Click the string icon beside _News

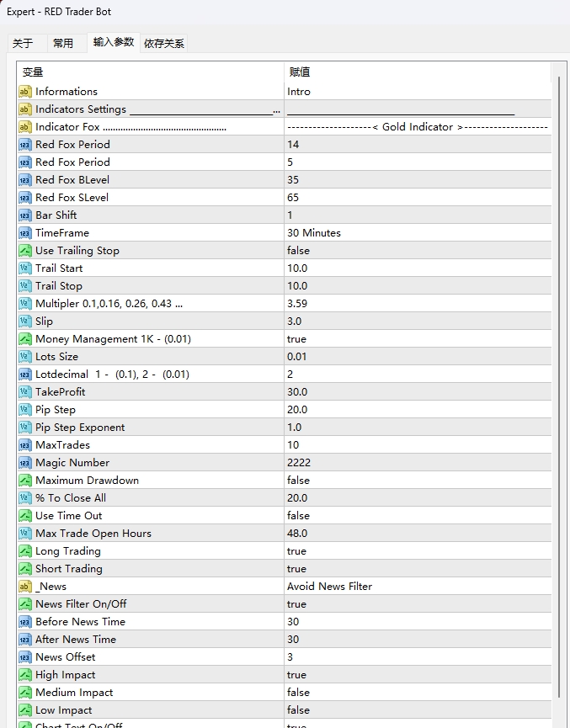pos(24,587)
